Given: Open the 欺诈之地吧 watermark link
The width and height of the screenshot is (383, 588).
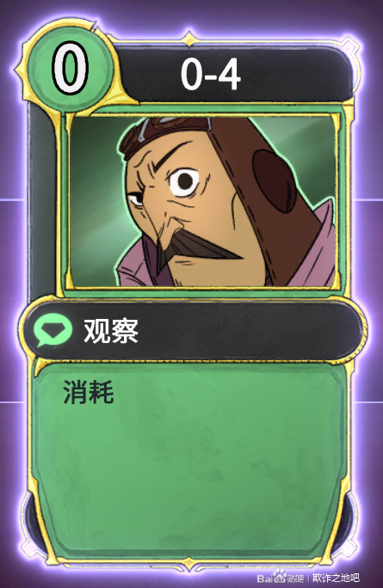Looking at the screenshot, I should [336, 578].
